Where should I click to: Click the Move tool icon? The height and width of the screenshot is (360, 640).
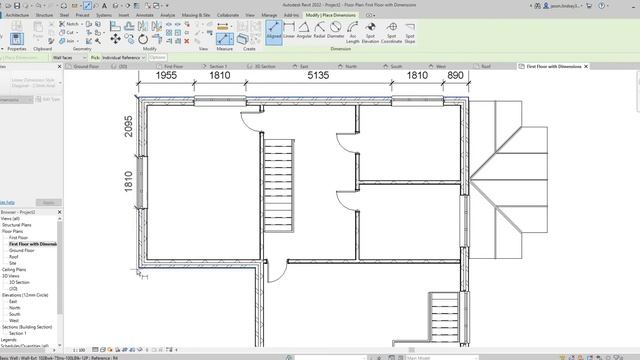click(116, 39)
